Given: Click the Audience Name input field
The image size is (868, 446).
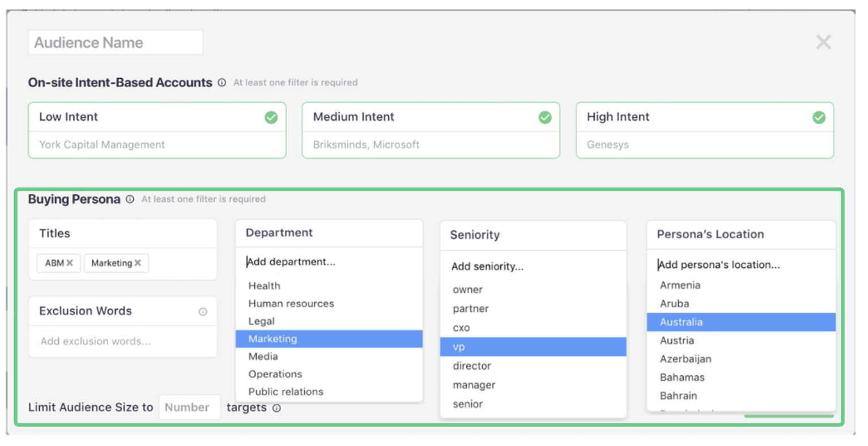Looking at the screenshot, I should tap(116, 43).
